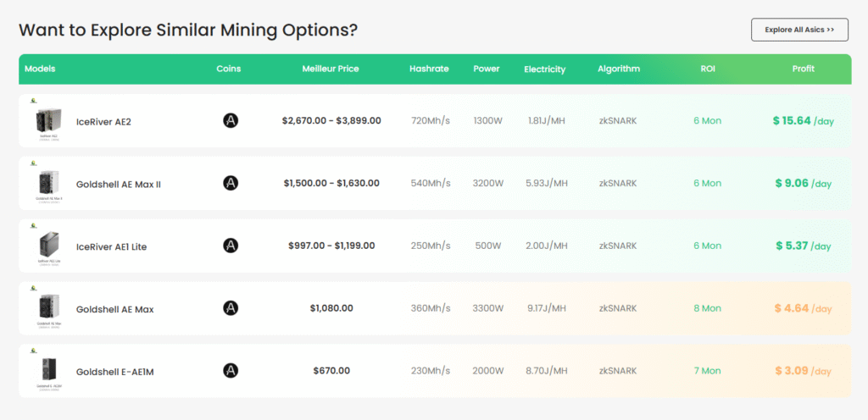Image resolution: width=868 pixels, height=420 pixels.
Task: Open the Goldshell AE Max II product image
Action: (47, 183)
